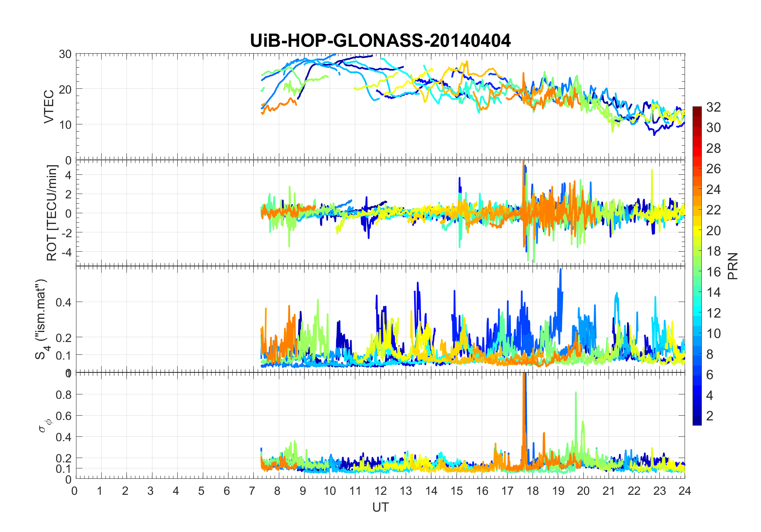Click the PRN colorbar gradient strip
This screenshot has height=532, width=761.
tap(697, 266)
